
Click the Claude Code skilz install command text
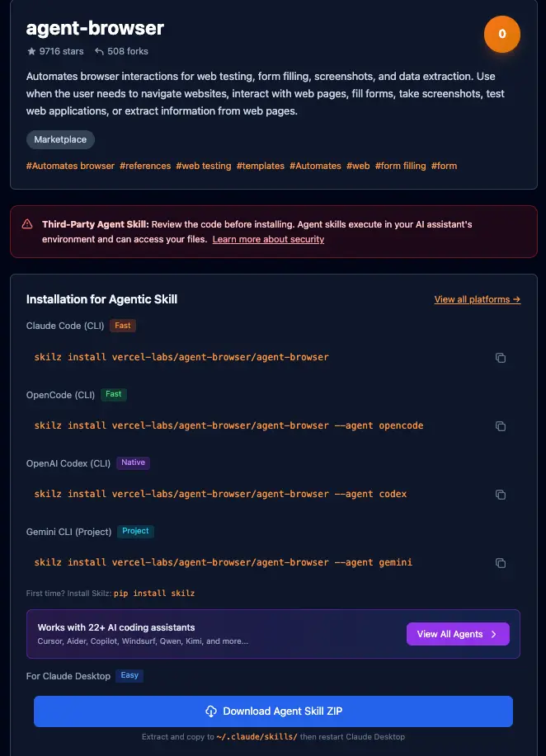[181, 358]
